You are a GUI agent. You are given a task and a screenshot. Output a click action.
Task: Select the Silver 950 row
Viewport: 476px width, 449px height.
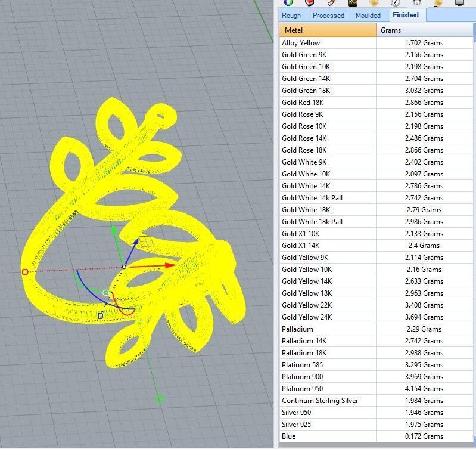[376, 412]
